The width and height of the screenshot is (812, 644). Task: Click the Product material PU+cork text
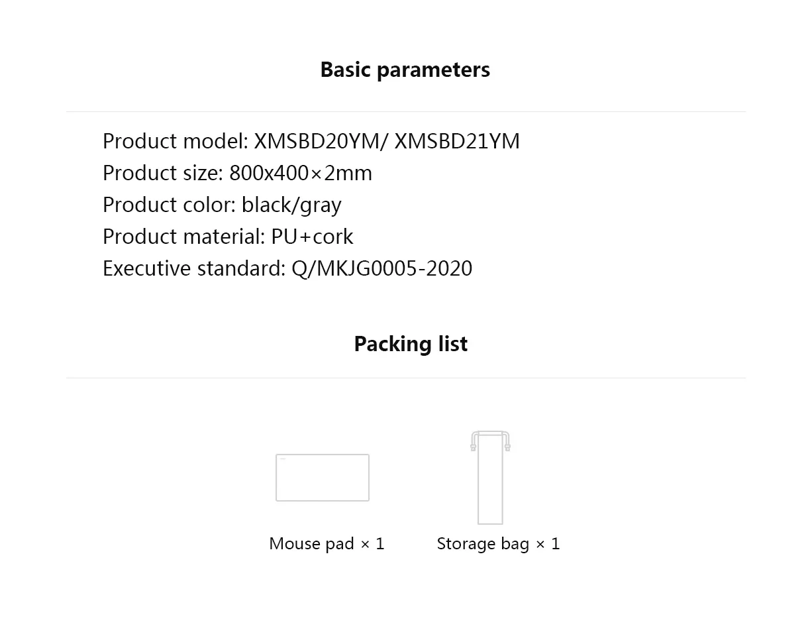pos(228,237)
